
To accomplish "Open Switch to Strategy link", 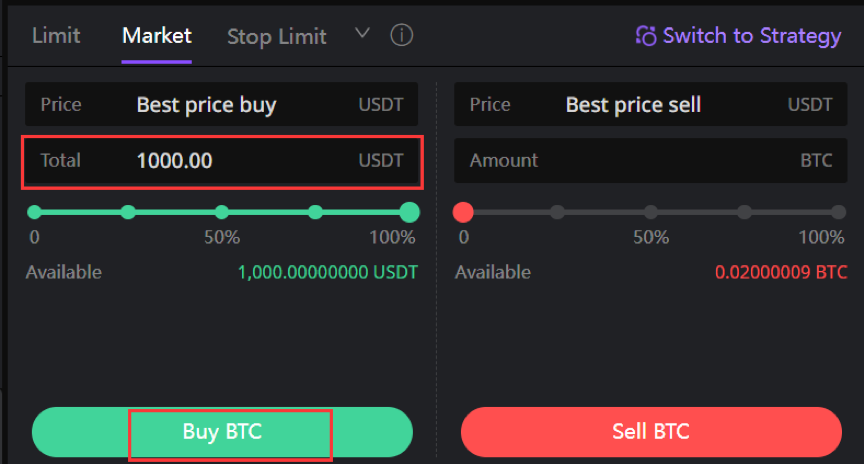I will click(738, 36).
